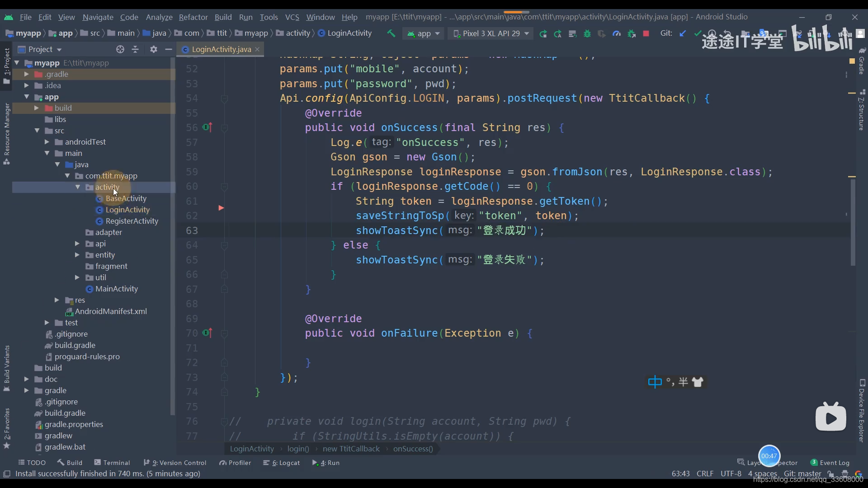
Task: Collapse code fold marker at line 60
Action: (224, 187)
